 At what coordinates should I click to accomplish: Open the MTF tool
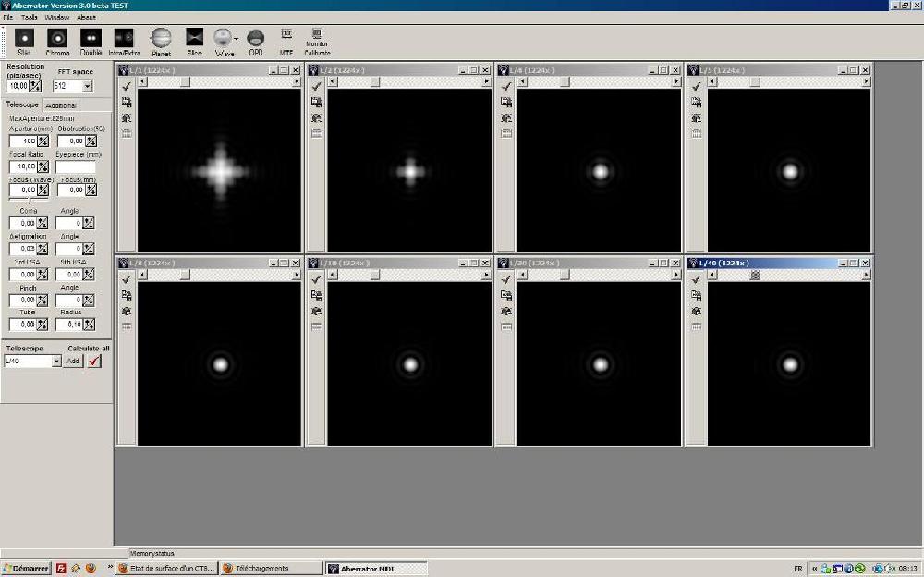pyautogui.click(x=286, y=42)
